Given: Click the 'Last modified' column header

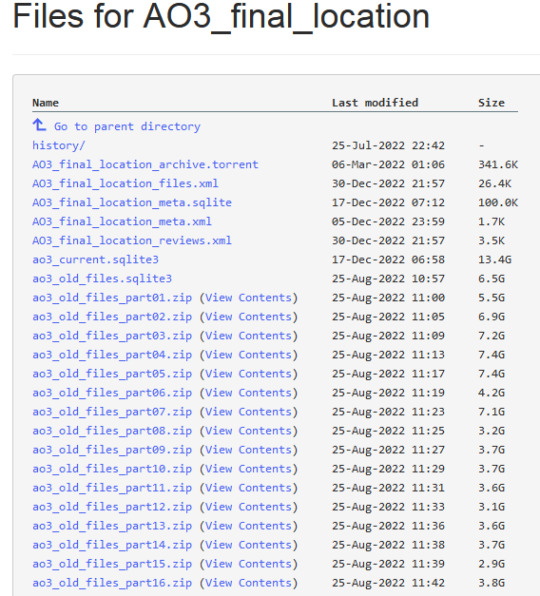Looking at the screenshot, I should click(x=375, y=103).
